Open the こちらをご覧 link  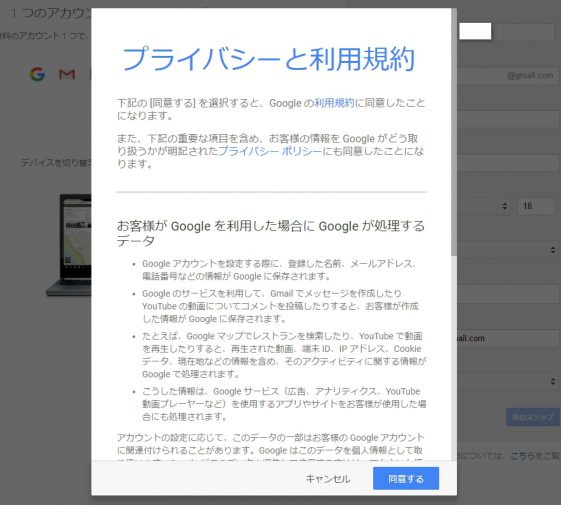tap(535, 456)
